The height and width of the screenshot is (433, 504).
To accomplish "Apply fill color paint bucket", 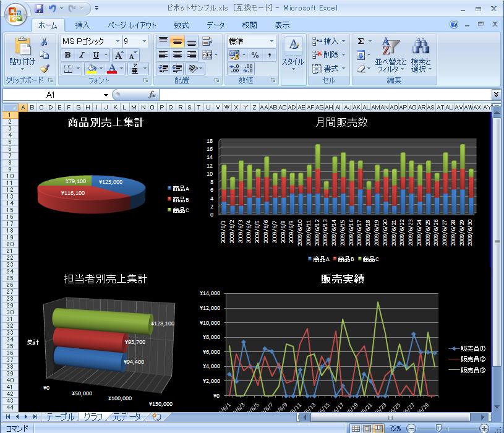I will point(92,69).
